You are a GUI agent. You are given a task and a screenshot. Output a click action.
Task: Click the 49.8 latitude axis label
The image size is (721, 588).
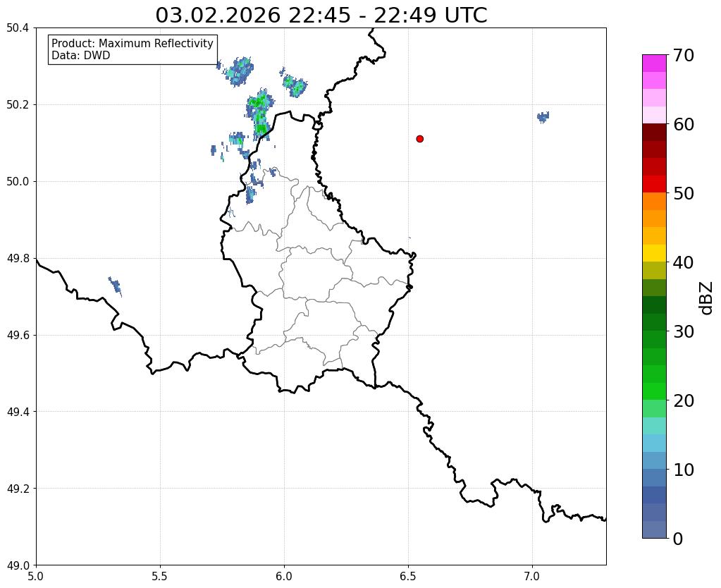(x=18, y=259)
